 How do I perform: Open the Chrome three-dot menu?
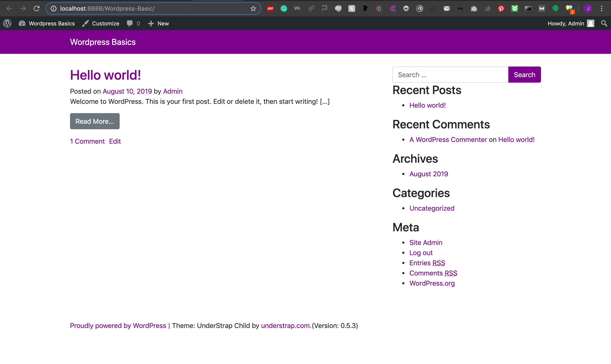click(x=601, y=9)
